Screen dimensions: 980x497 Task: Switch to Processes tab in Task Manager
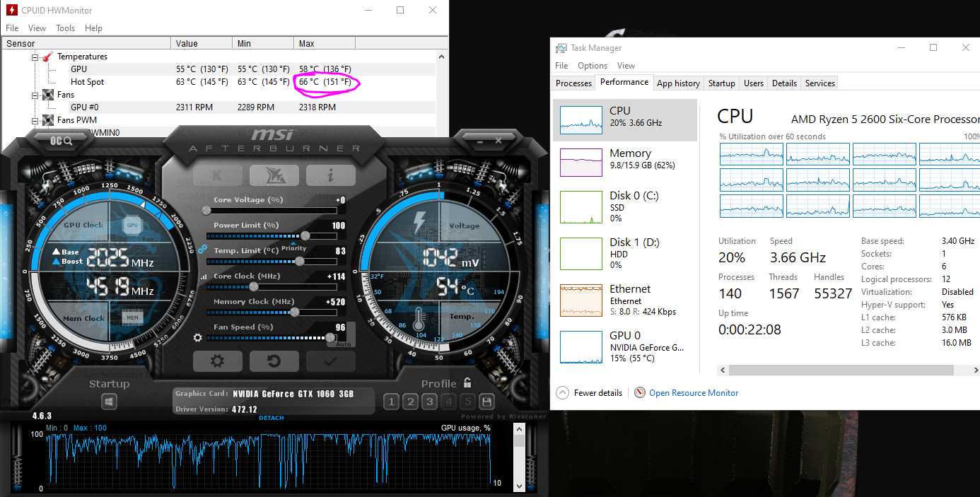pos(573,83)
